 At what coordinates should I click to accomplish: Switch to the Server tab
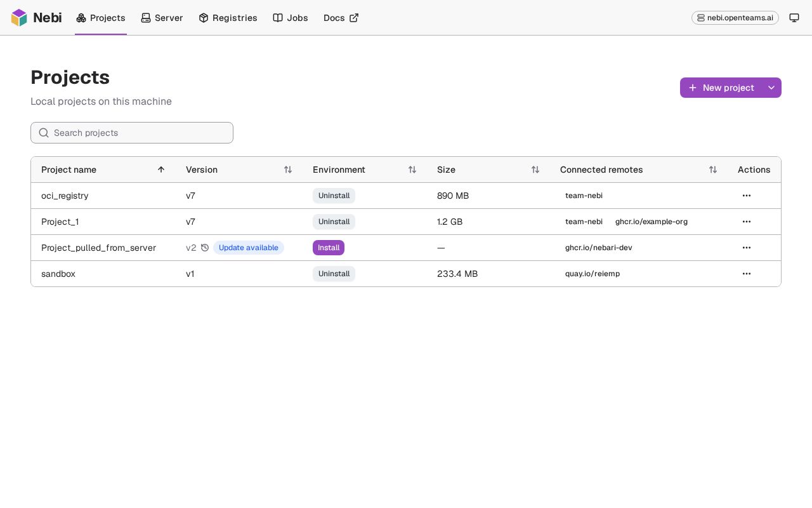point(162,18)
